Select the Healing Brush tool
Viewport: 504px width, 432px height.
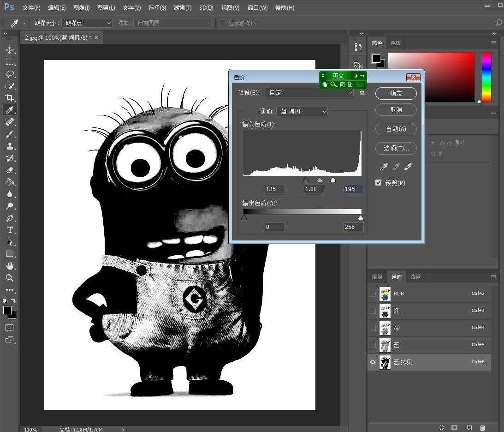pyautogui.click(x=10, y=122)
